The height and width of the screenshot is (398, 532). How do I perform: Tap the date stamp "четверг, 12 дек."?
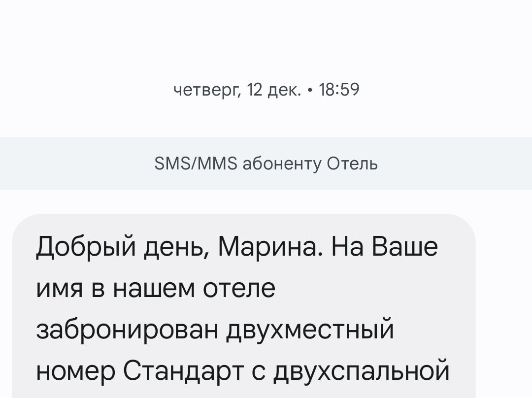(236, 90)
